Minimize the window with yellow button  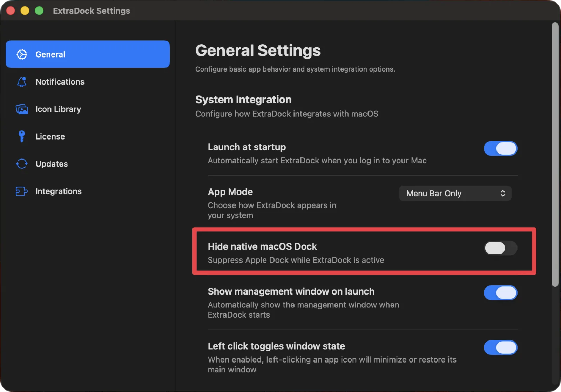click(25, 11)
